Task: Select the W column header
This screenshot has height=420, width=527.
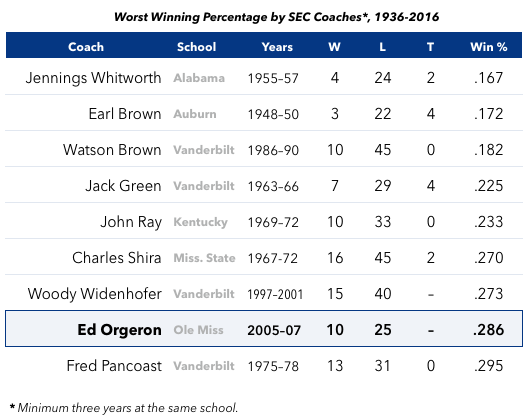Action: pyautogui.click(x=334, y=47)
